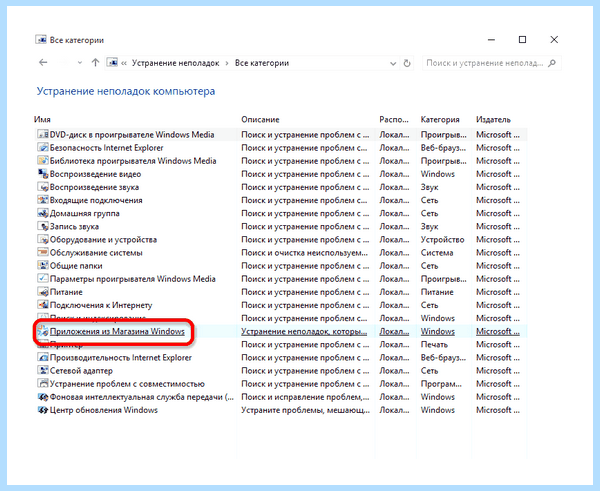Click icon of Общие папки
Screen dimensions: 600x491
(43, 265)
